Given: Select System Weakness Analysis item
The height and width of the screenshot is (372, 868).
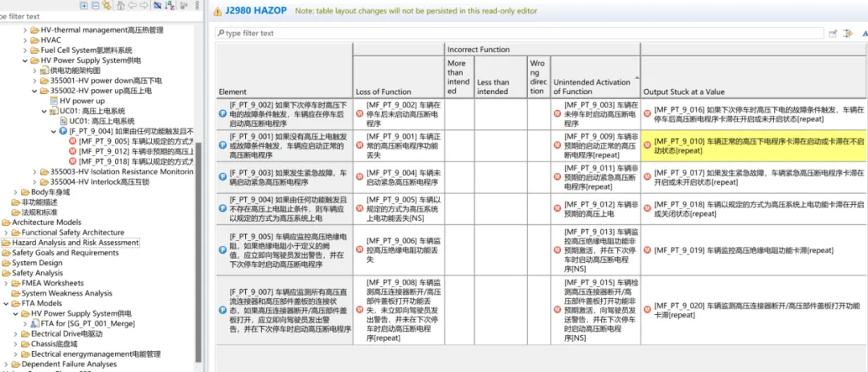Looking at the screenshot, I should coord(67,292).
